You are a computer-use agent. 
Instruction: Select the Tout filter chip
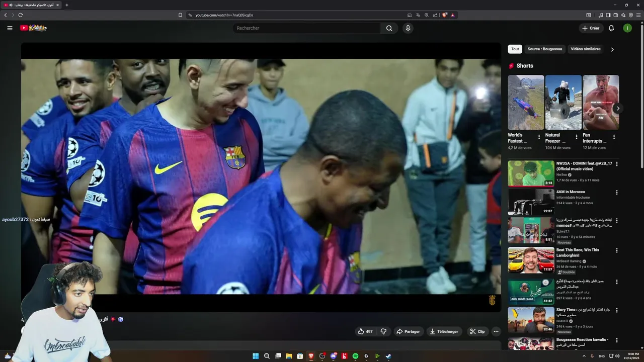click(515, 49)
